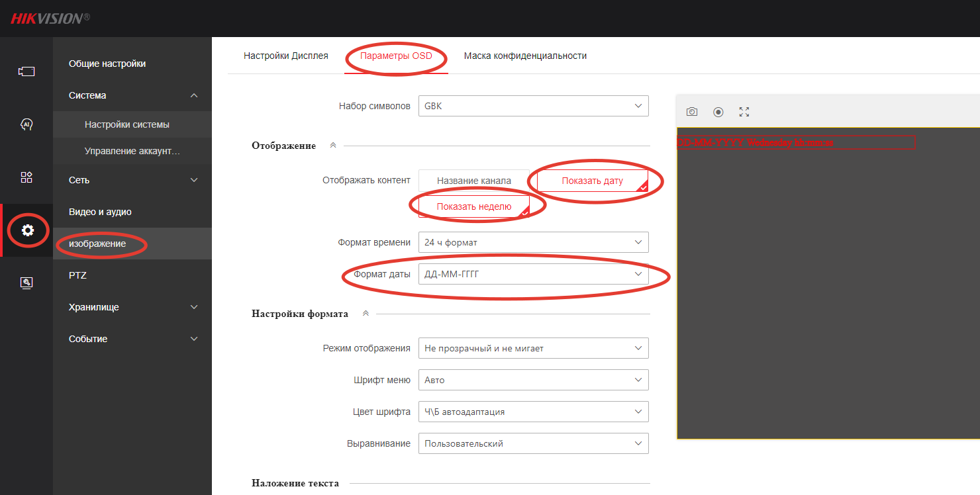This screenshot has height=495, width=980.
Task: Open the applications grid icon in the sidebar
Action: (x=26, y=177)
